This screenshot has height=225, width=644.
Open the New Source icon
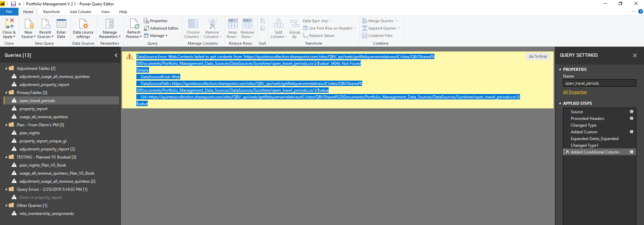29,24
